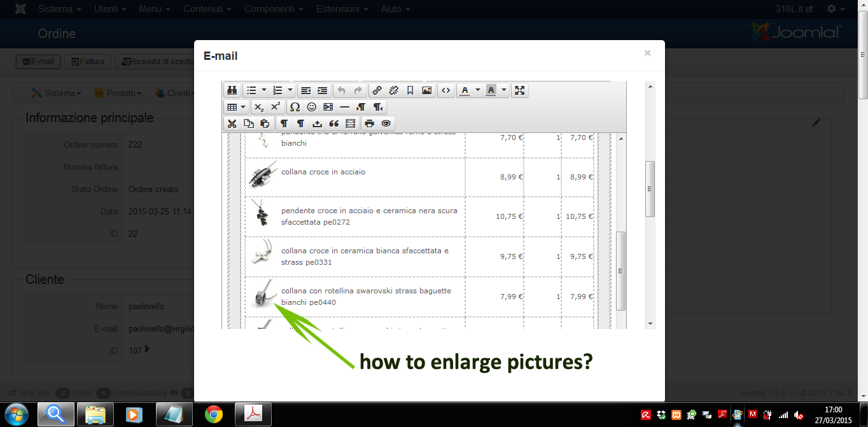Open the Aiuto top menu
Viewport: 868px width, 427px height.
[395, 9]
